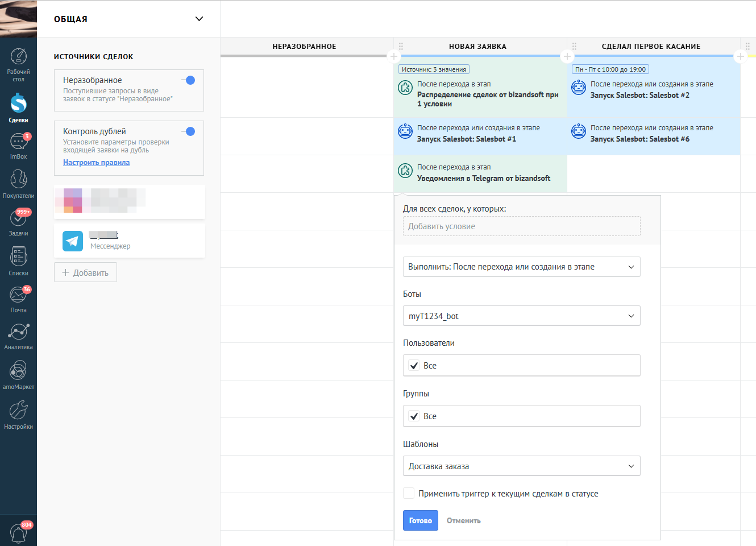This screenshot has width=756, height=546.
Task: Open imBox chat icon in sidebar
Action: 18,141
